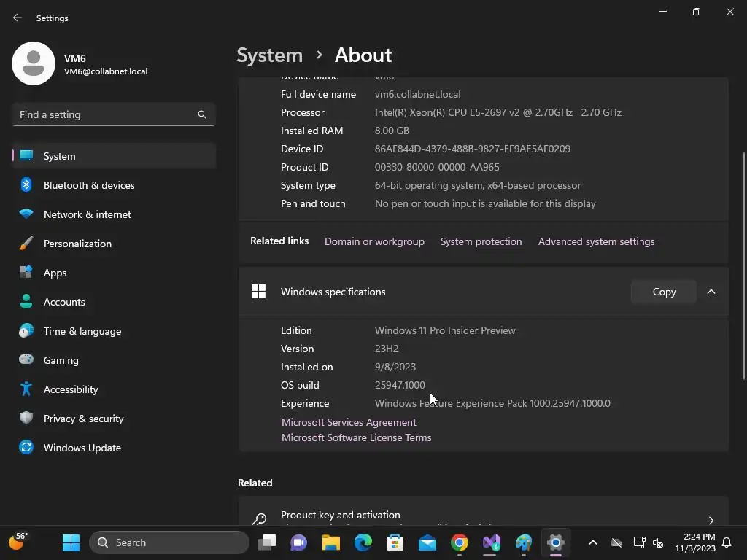Open Gaming settings
Image resolution: width=747 pixels, height=560 pixels.
click(x=113, y=360)
